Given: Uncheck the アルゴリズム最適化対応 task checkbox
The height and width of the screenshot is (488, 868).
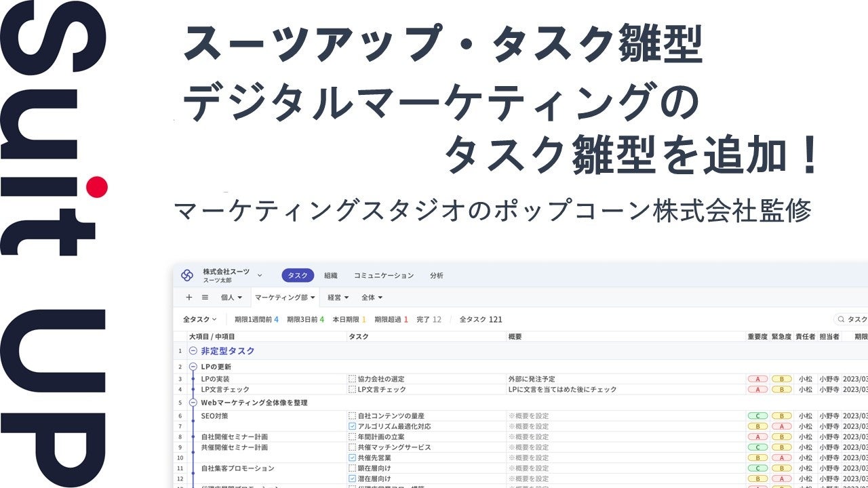Looking at the screenshot, I should tap(352, 426).
